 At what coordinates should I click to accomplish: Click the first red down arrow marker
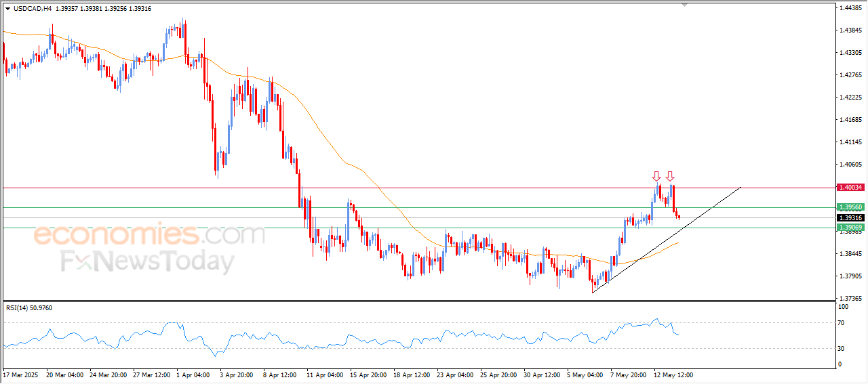[656, 176]
